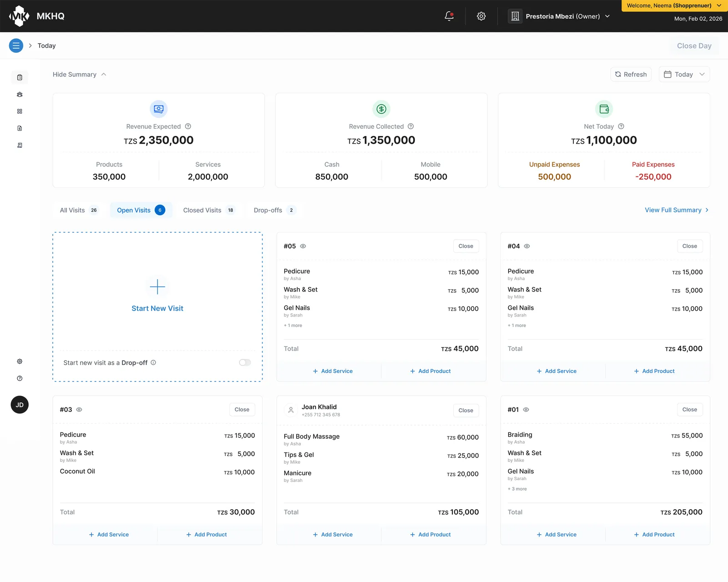
Task: Collapse the summary with Hide Summary
Action: point(79,75)
